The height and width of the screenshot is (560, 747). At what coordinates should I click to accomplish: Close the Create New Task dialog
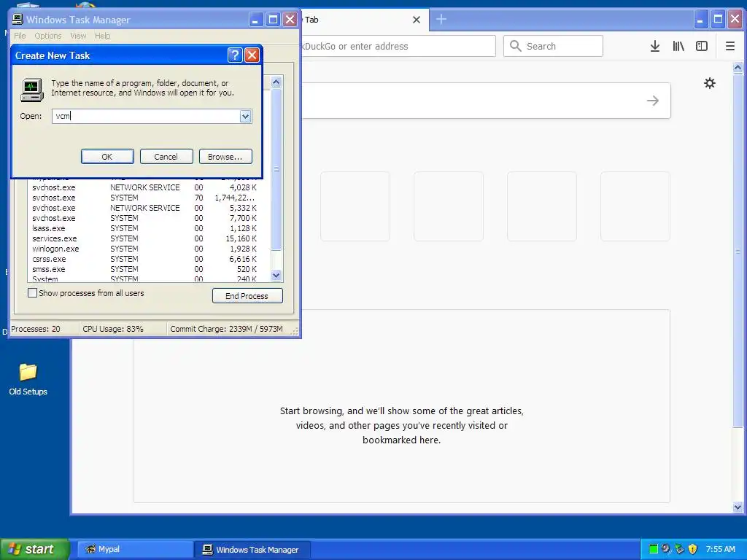pyautogui.click(x=252, y=55)
